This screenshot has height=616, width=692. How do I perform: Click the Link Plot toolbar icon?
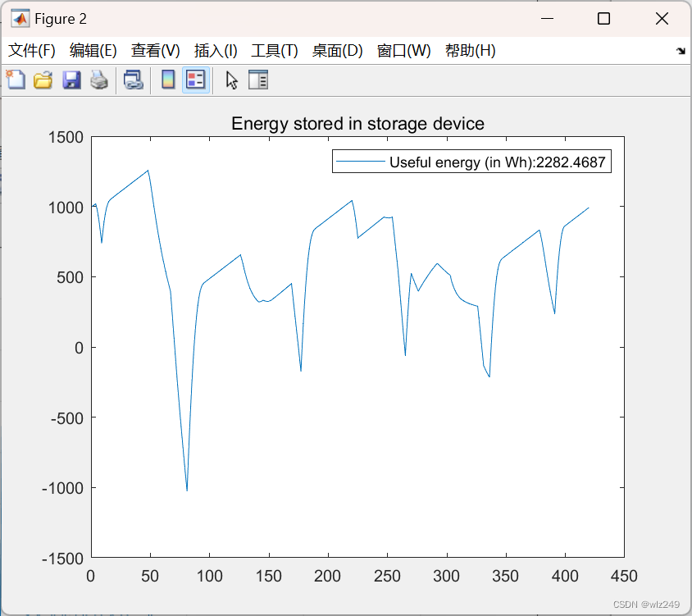pos(134,80)
